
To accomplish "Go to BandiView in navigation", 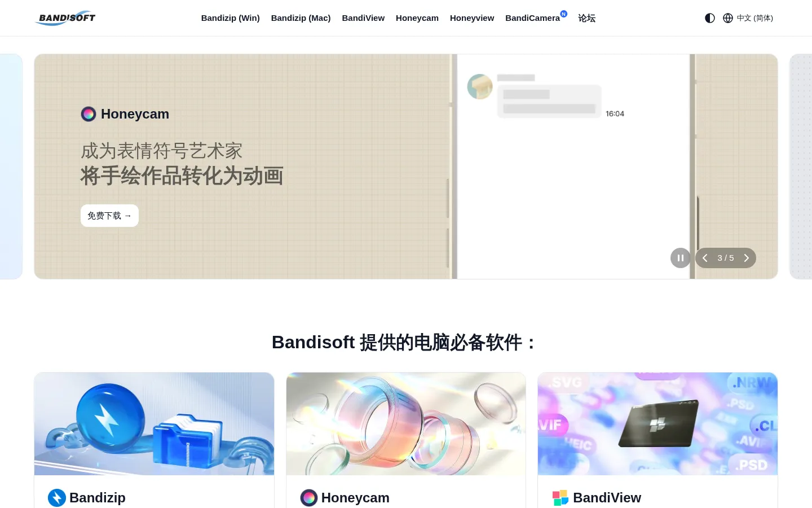I will pos(363,18).
